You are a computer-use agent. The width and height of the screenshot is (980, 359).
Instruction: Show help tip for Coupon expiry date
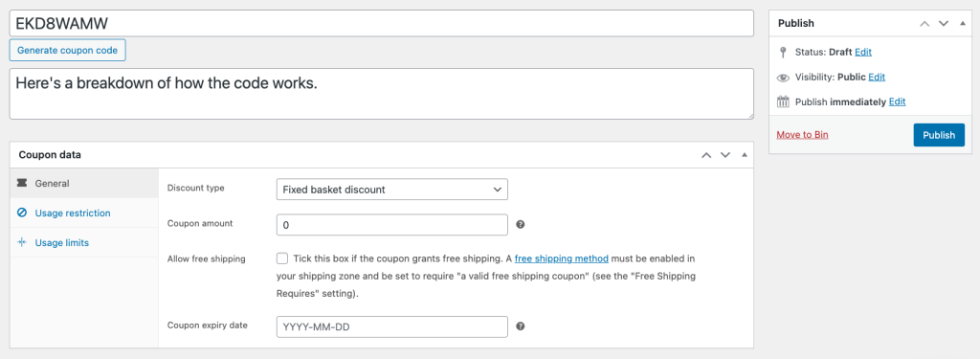click(521, 325)
